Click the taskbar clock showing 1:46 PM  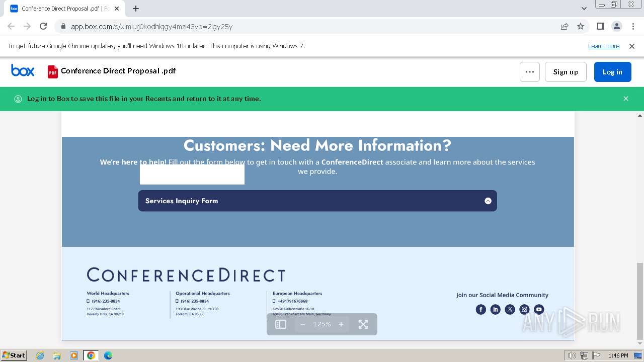(x=618, y=355)
